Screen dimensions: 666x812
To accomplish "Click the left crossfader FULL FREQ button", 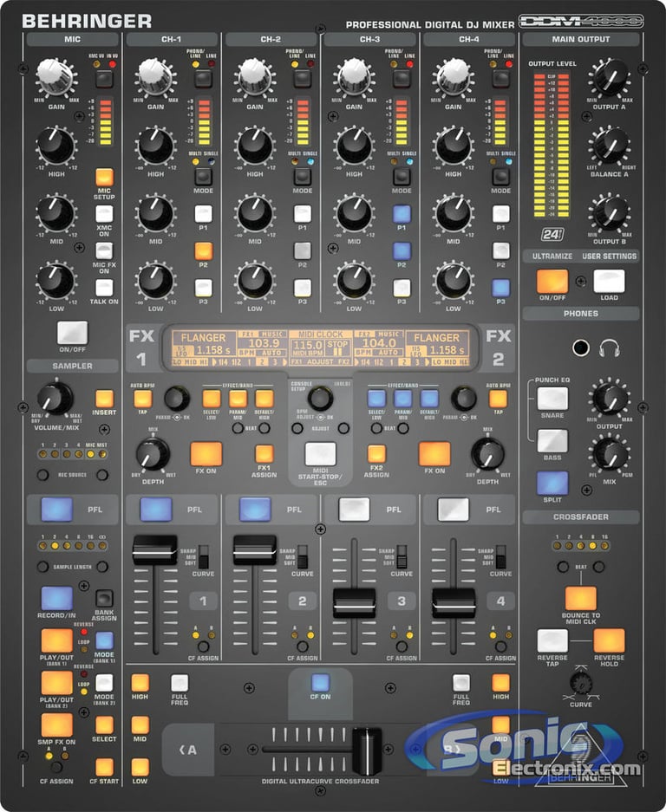I will click(180, 683).
